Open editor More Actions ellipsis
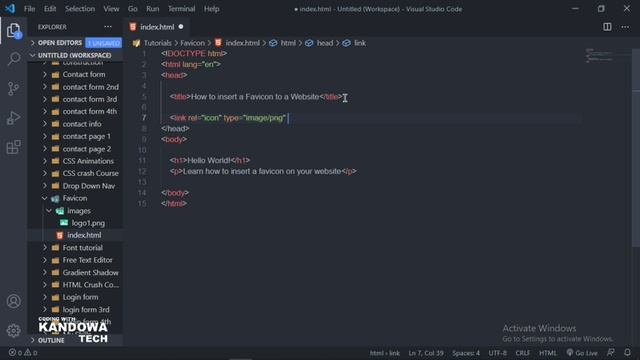640x360 pixels. (625, 27)
